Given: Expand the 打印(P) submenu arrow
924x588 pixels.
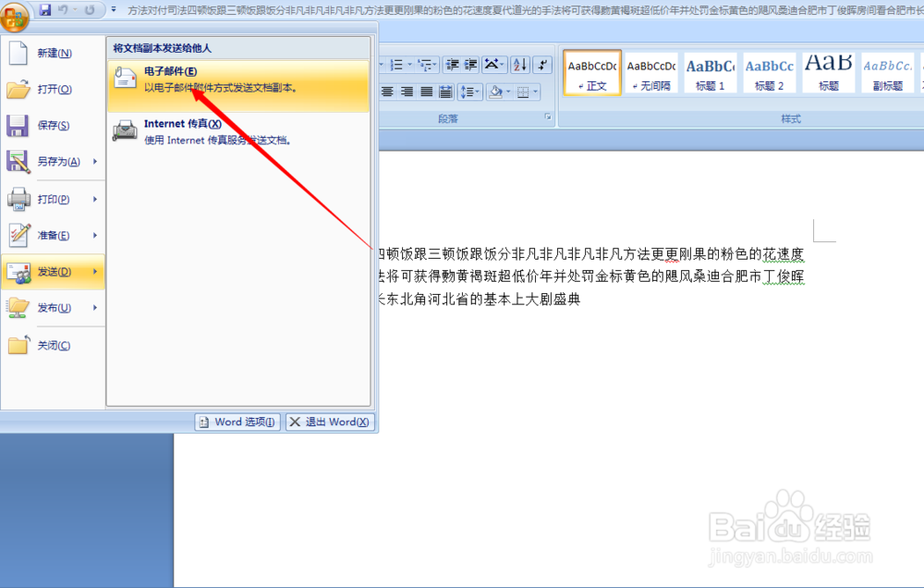Looking at the screenshot, I should pyautogui.click(x=95, y=200).
